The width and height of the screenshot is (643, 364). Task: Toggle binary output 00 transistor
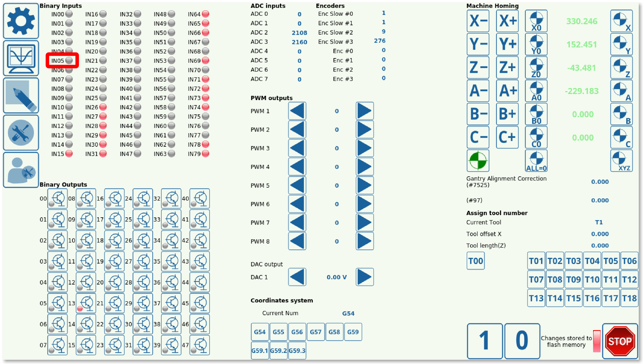tap(58, 199)
